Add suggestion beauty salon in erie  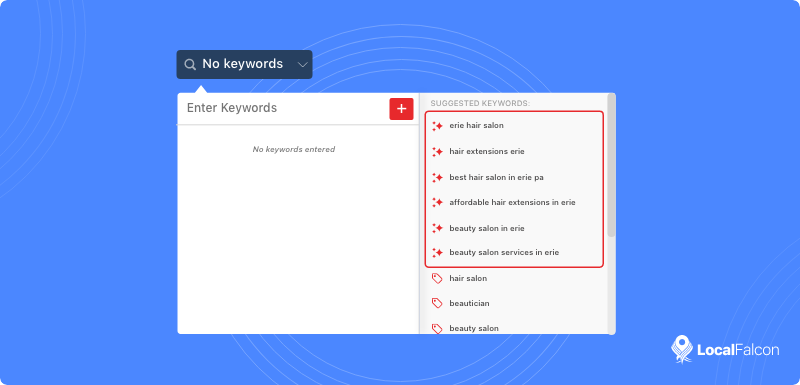click(487, 228)
